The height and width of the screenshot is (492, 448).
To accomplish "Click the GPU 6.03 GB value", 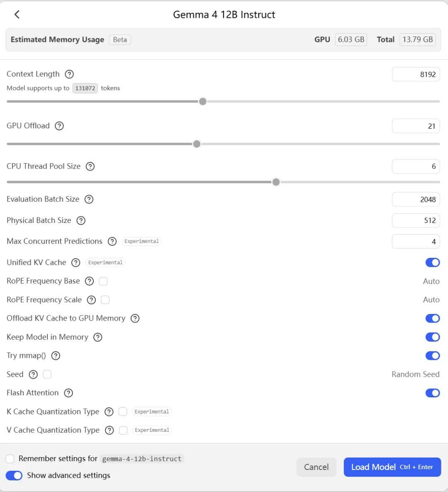I will 351,39.
